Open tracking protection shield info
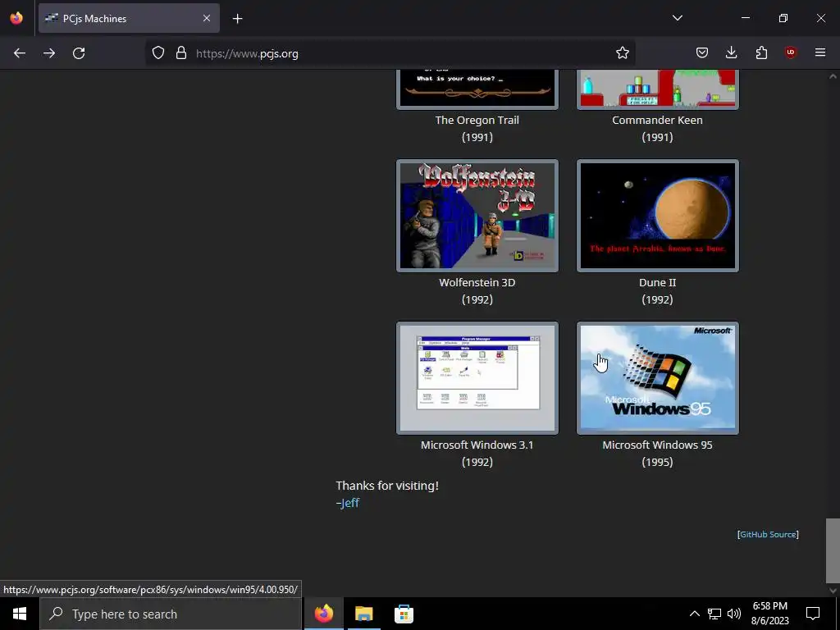The width and height of the screenshot is (840, 630). (158, 53)
